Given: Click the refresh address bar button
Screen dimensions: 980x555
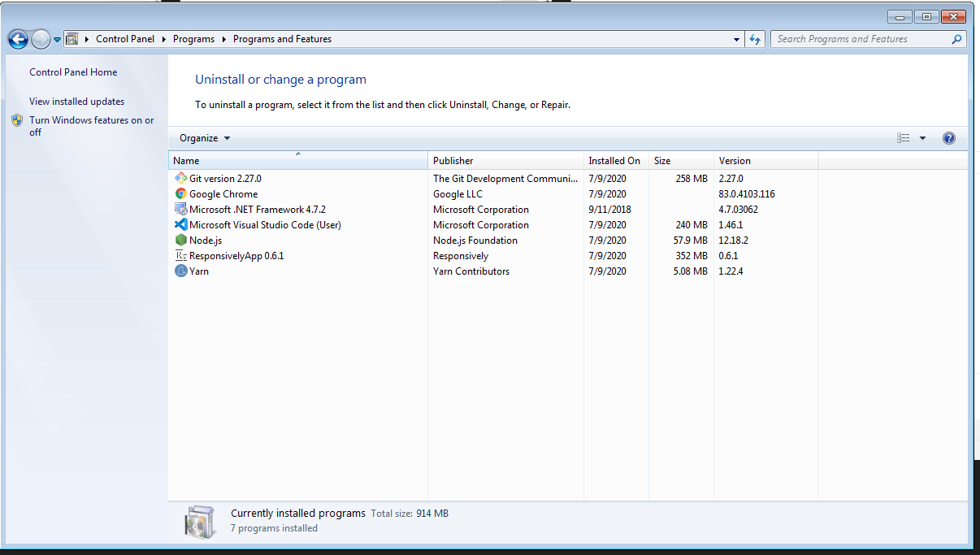Looking at the screenshot, I should (755, 39).
